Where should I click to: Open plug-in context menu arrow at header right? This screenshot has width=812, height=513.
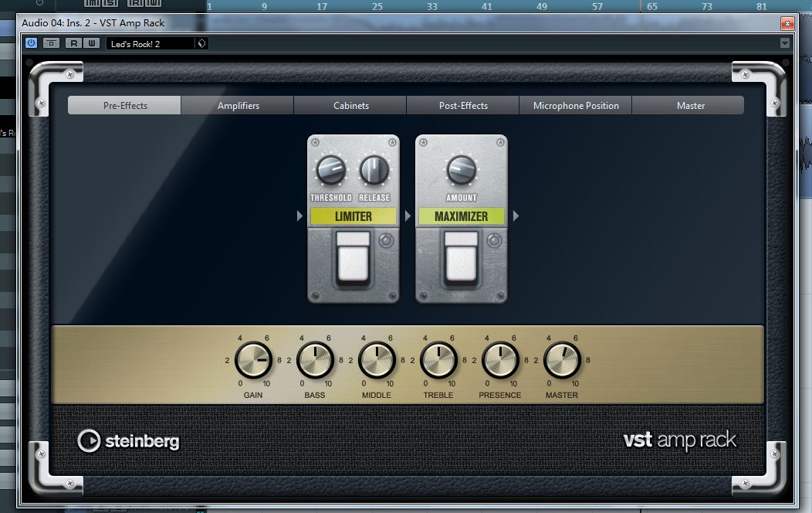tap(784, 43)
